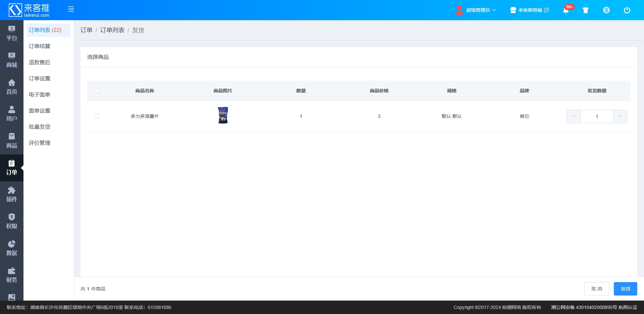Select 批量发货 from the order submenu
This screenshot has width=644, height=314.
pyautogui.click(x=40, y=127)
